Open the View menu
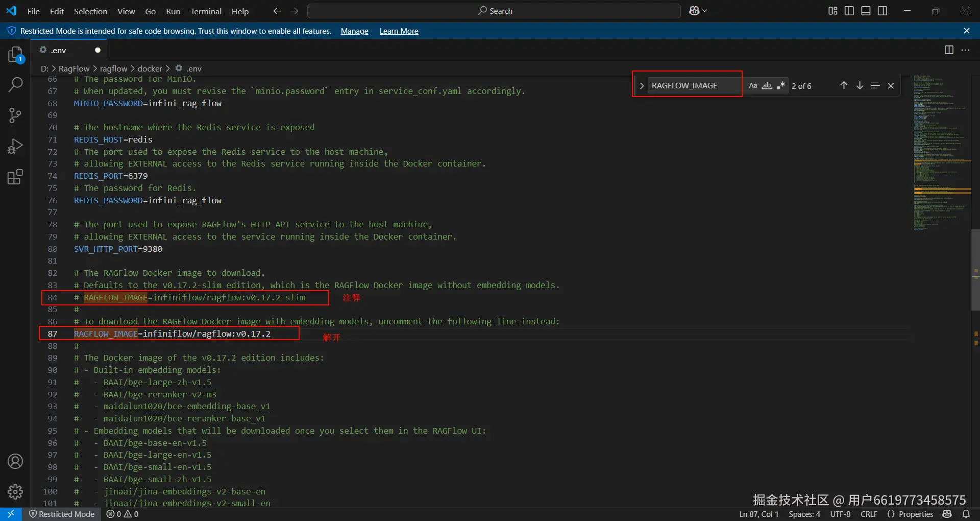 point(126,11)
